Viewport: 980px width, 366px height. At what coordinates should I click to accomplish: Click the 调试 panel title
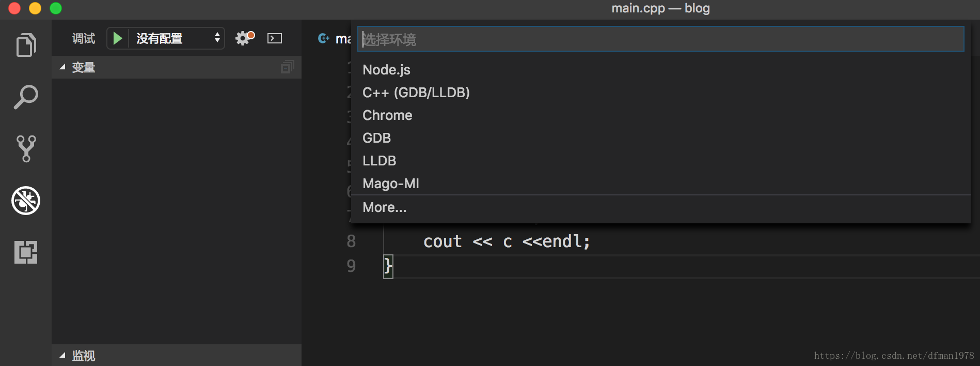click(84, 38)
